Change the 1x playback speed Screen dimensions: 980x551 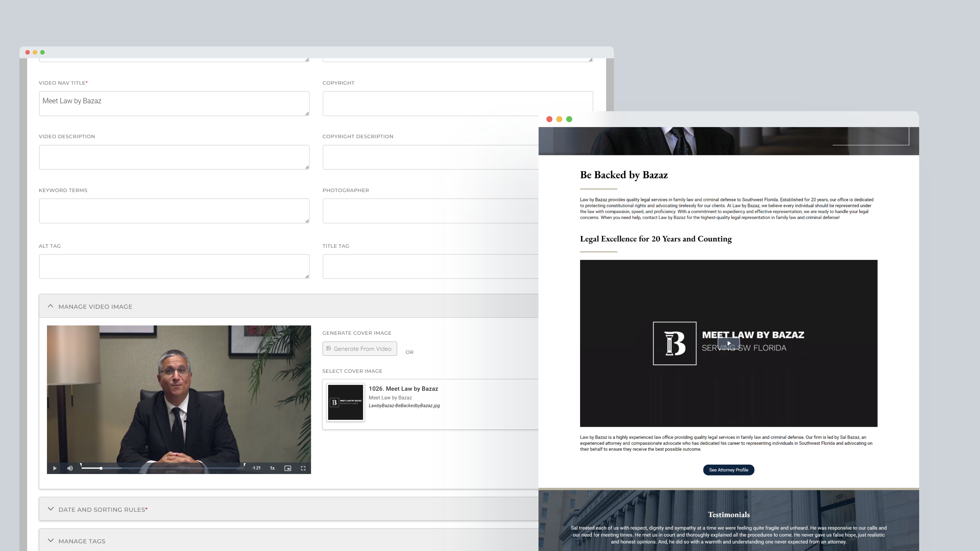click(272, 468)
